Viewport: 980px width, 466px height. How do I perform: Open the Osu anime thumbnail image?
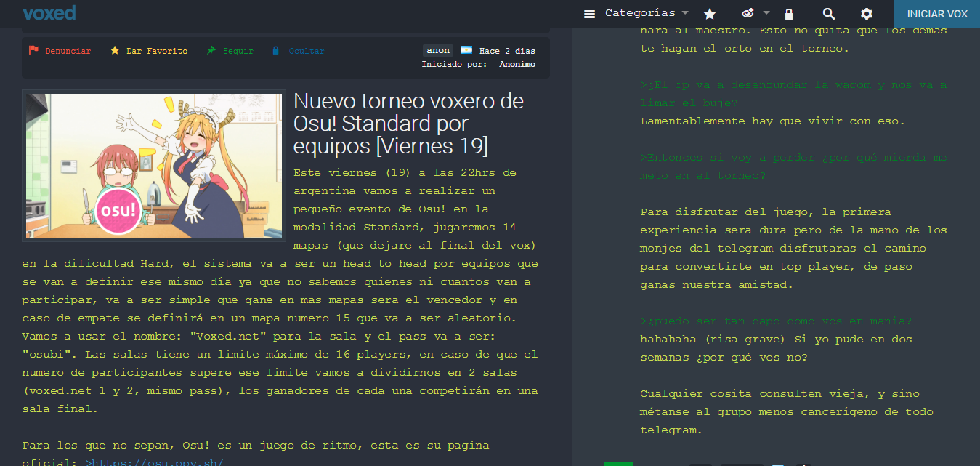pos(154,165)
